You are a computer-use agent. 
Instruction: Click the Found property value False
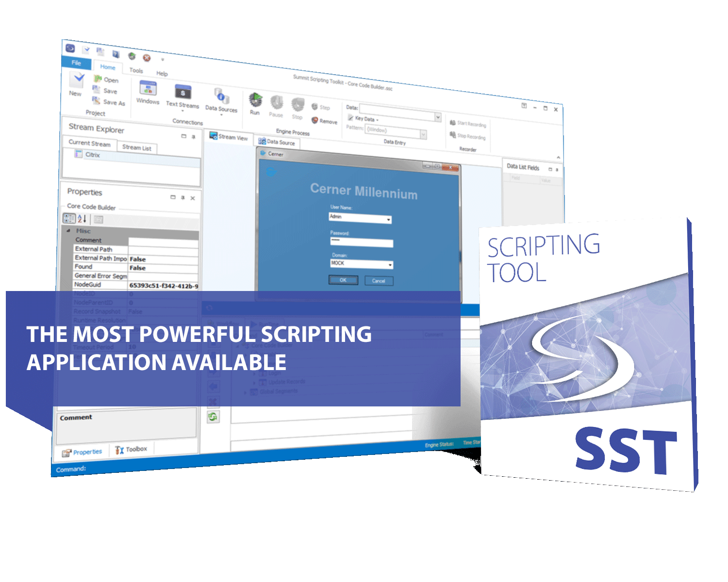pyautogui.click(x=164, y=268)
